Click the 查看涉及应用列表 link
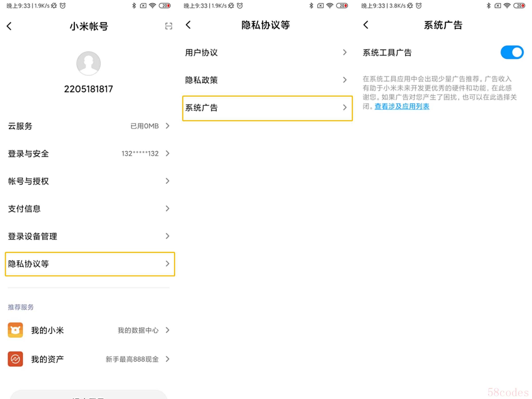This screenshot has height=399, width=532. (x=402, y=106)
